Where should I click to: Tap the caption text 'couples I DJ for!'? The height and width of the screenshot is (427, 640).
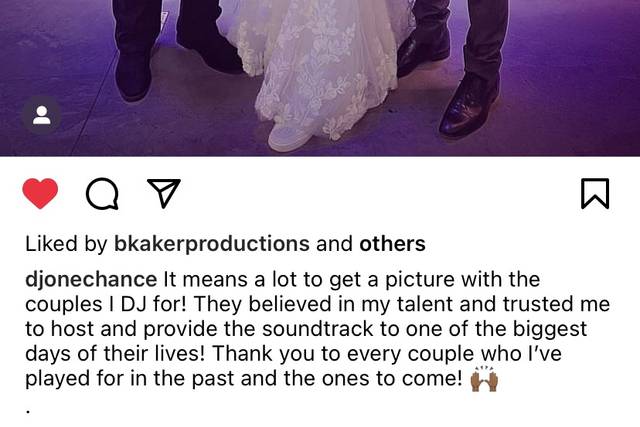click(x=106, y=305)
